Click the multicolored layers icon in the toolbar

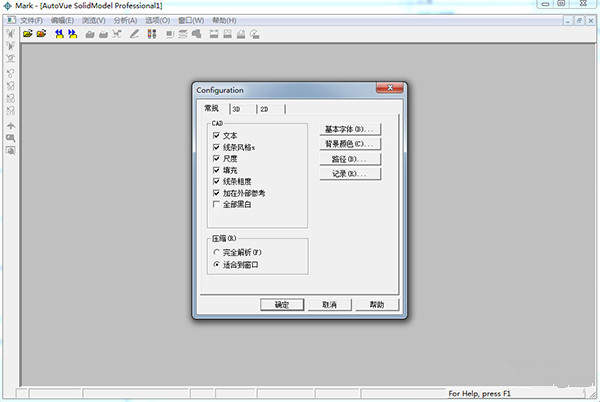pyautogui.click(x=152, y=34)
